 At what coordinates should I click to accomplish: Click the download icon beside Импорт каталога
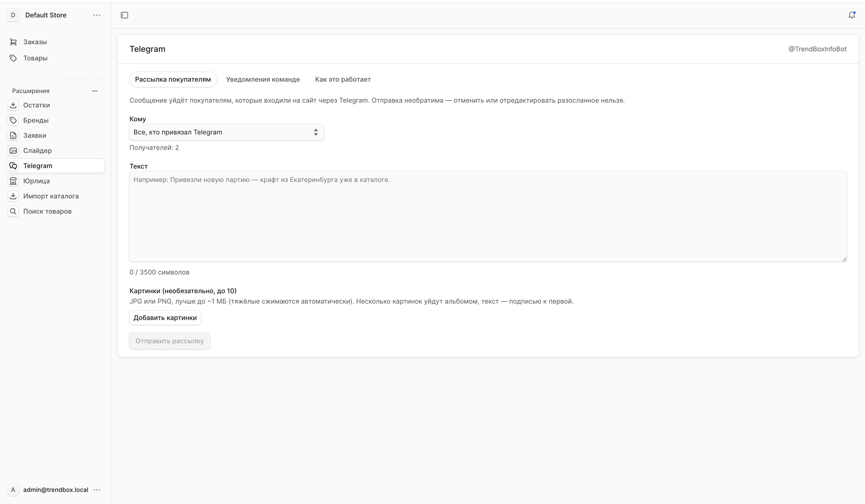[13, 196]
